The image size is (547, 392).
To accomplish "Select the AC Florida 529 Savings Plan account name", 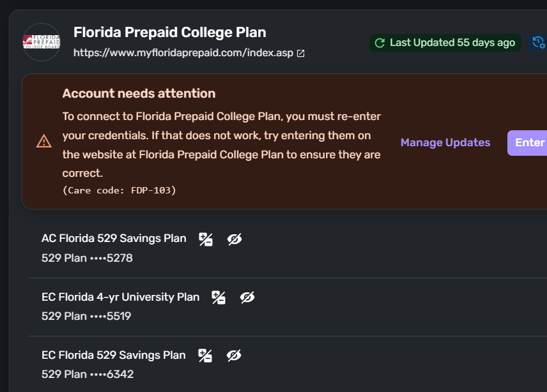I will pyautogui.click(x=114, y=239).
